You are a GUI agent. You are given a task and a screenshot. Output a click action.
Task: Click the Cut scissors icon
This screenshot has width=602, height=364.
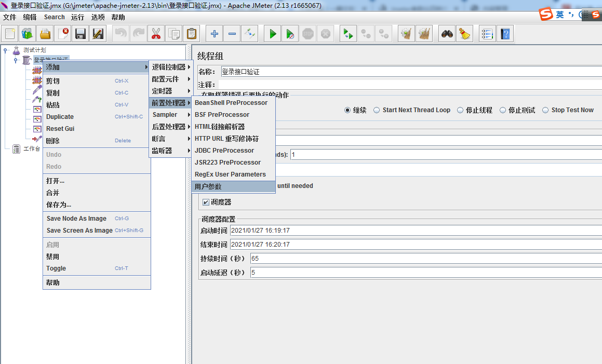point(156,34)
